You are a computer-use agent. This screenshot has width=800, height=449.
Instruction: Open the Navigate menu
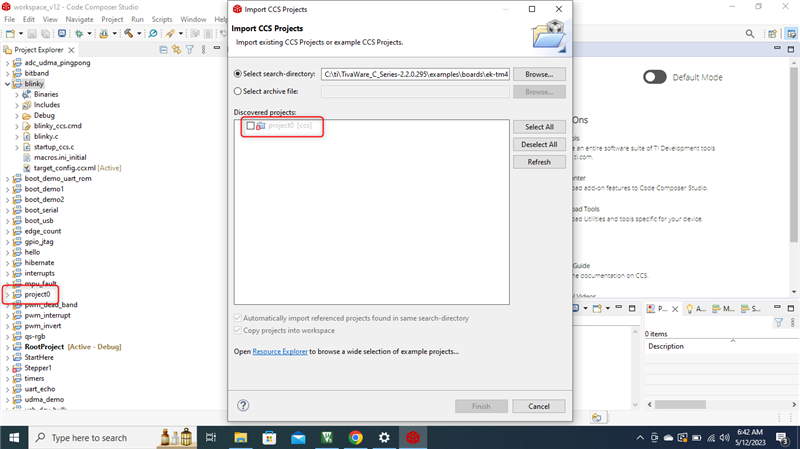pos(80,19)
